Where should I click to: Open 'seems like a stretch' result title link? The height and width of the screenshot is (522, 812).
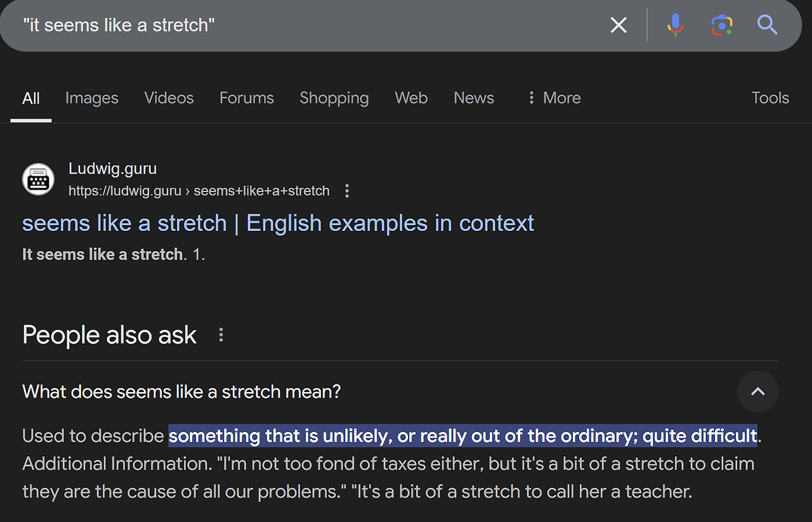click(278, 223)
